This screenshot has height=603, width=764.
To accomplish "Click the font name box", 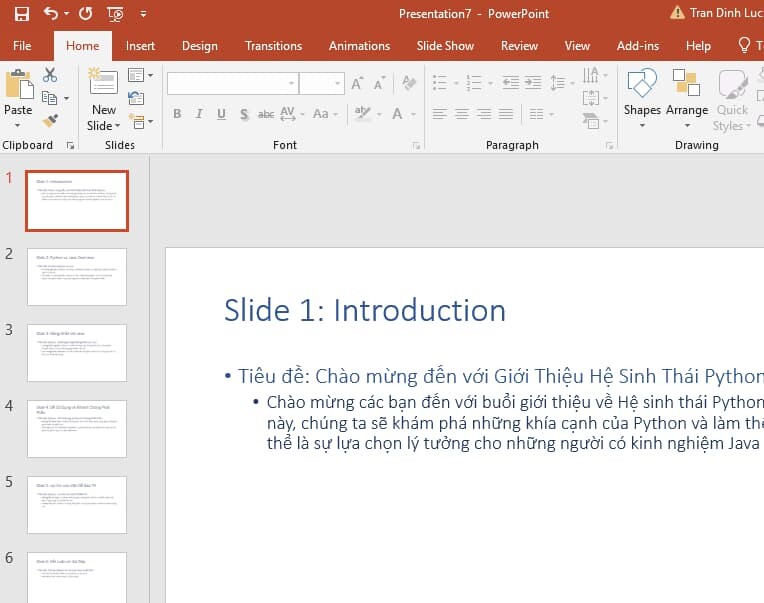I will pos(233,83).
